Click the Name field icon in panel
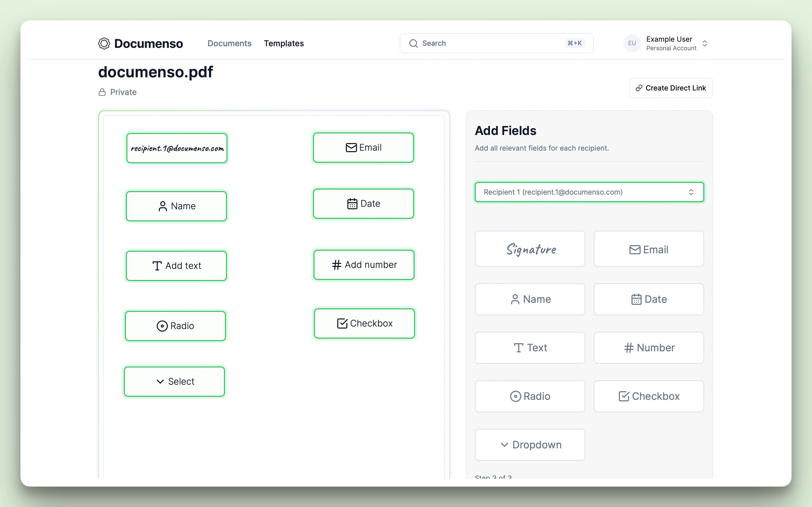 tap(514, 298)
